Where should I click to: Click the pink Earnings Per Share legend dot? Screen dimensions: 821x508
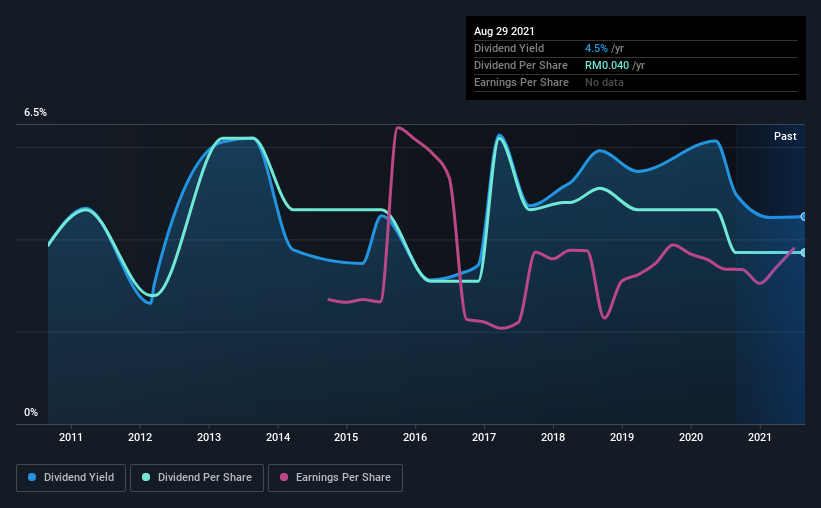tap(284, 477)
